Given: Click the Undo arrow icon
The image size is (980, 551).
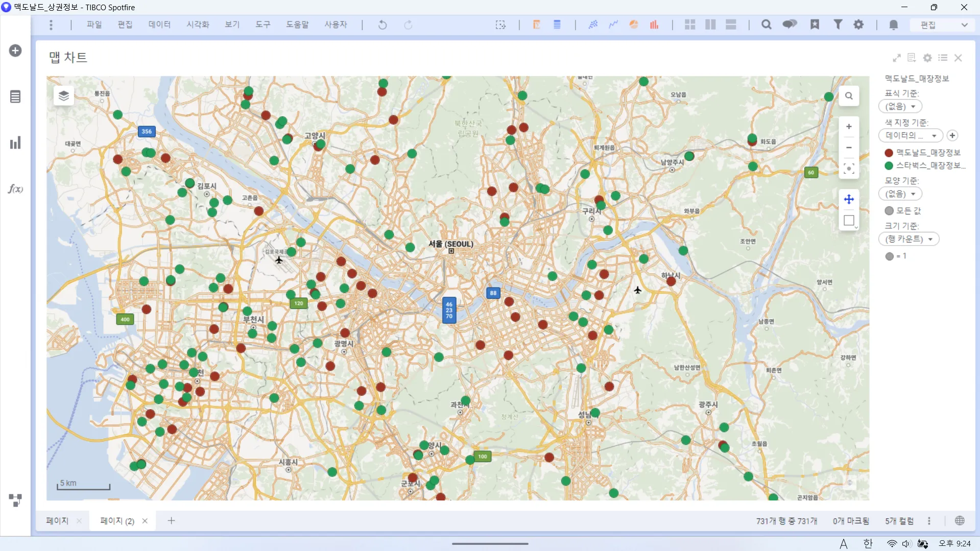Looking at the screenshot, I should pyautogui.click(x=382, y=25).
